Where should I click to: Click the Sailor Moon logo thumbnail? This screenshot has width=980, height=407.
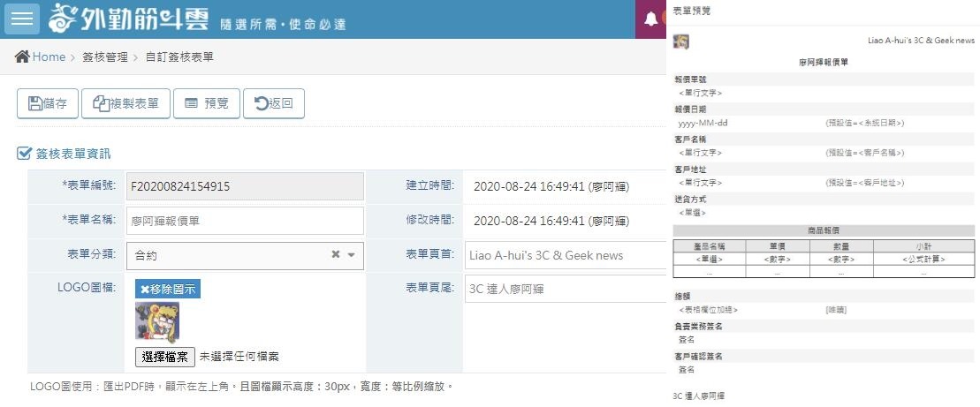click(156, 321)
